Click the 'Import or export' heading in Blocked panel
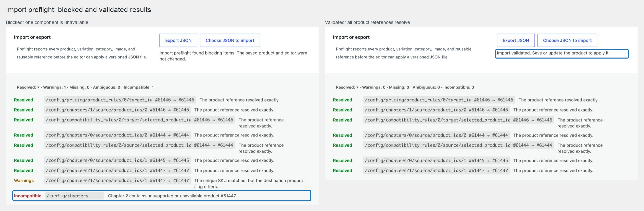The image size is (644, 211). (32, 37)
